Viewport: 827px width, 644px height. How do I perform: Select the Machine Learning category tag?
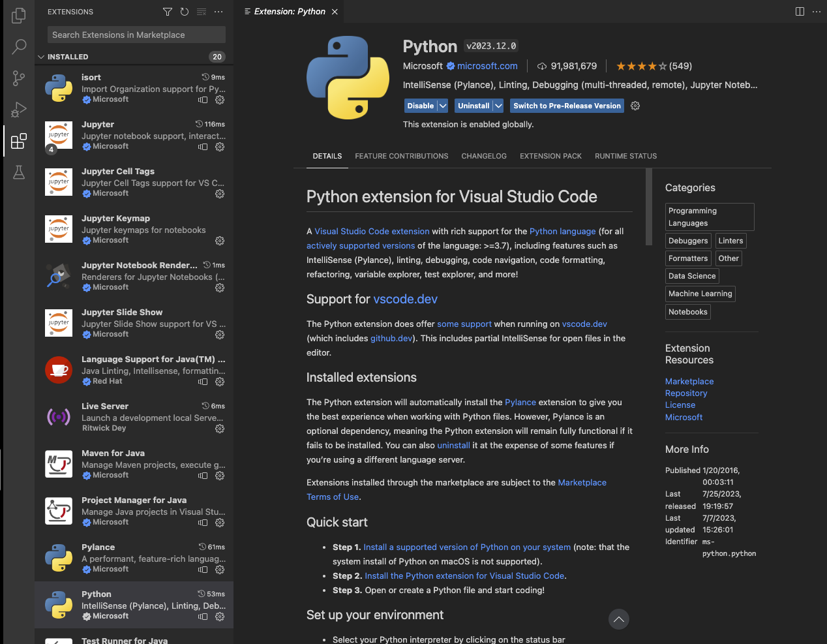click(x=700, y=294)
